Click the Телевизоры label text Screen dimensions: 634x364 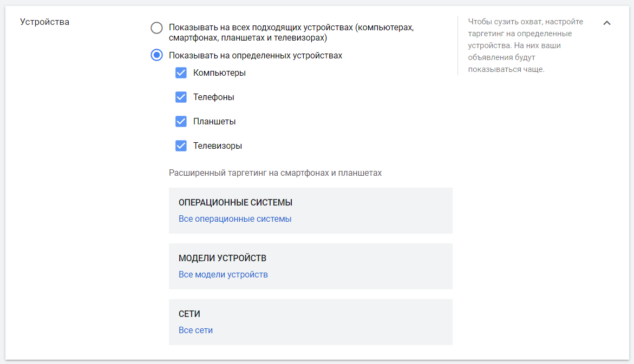tap(218, 145)
